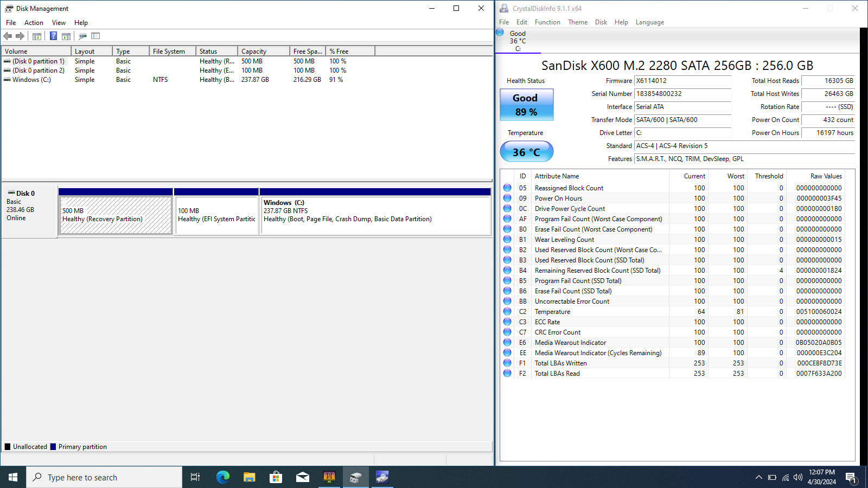Click the Disk Management taskbar icon

click(x=355, y=477)
